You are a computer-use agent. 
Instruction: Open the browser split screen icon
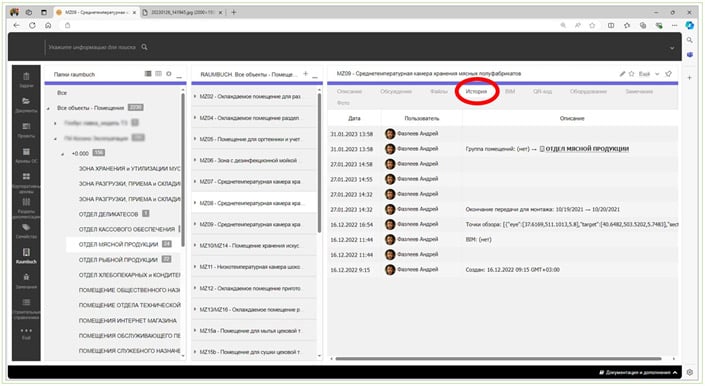tap(611, 26)
